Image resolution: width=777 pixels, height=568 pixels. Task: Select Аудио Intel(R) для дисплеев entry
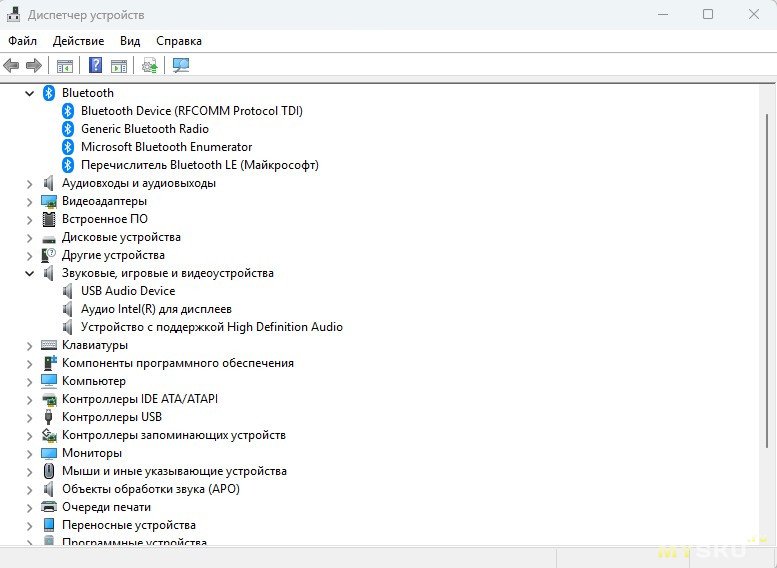156,309
